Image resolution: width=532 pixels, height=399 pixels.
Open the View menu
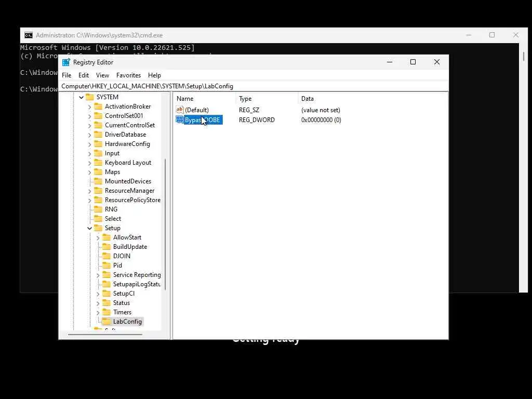pyautogui.click(x=102, y=75)
